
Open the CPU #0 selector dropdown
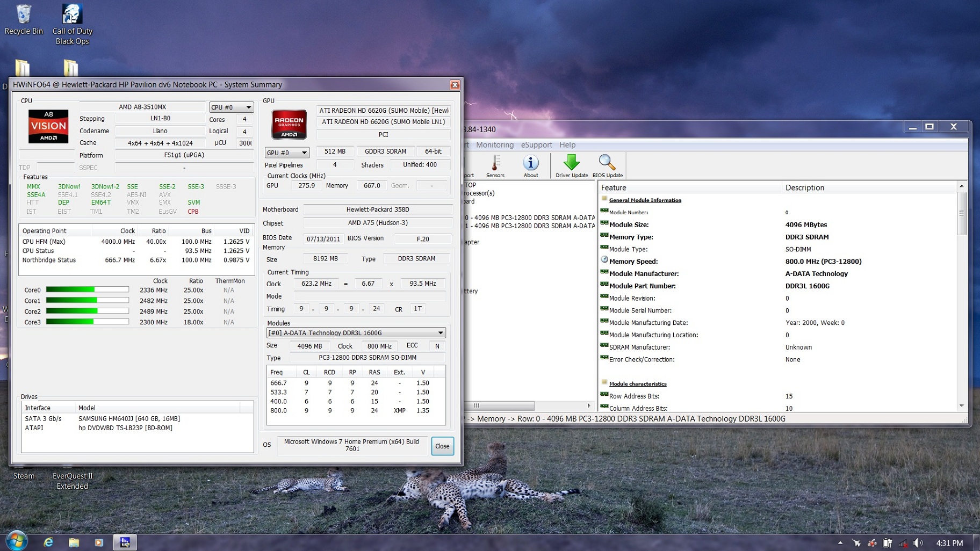tap(231, 107)
